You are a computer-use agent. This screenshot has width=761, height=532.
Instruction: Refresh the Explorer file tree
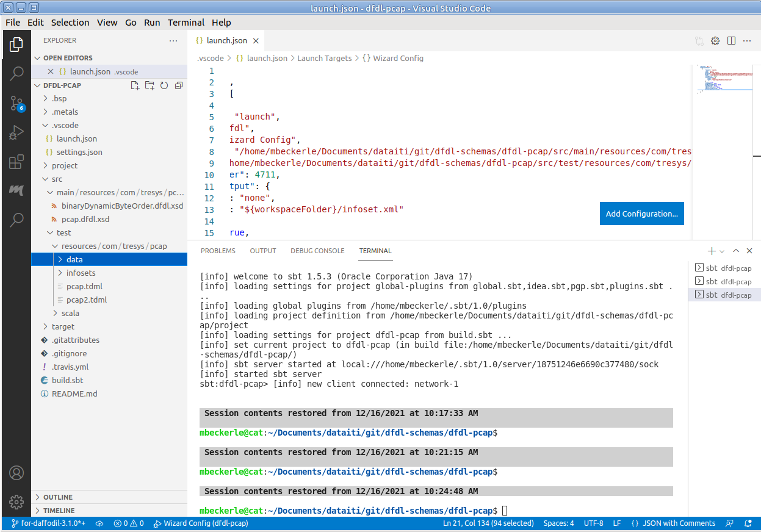pos(164,85)
